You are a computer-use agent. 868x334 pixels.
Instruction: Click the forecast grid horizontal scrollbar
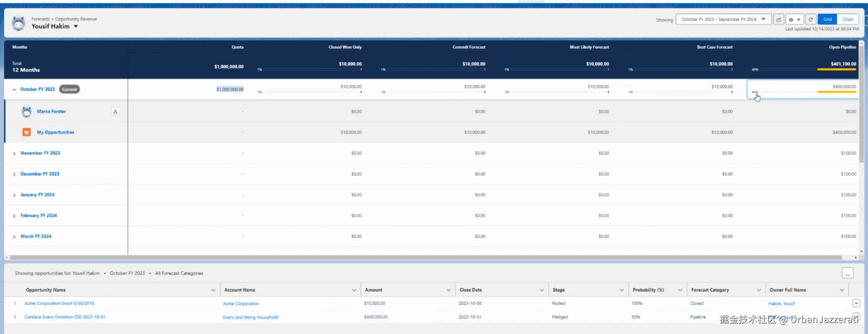coord(426,257)
